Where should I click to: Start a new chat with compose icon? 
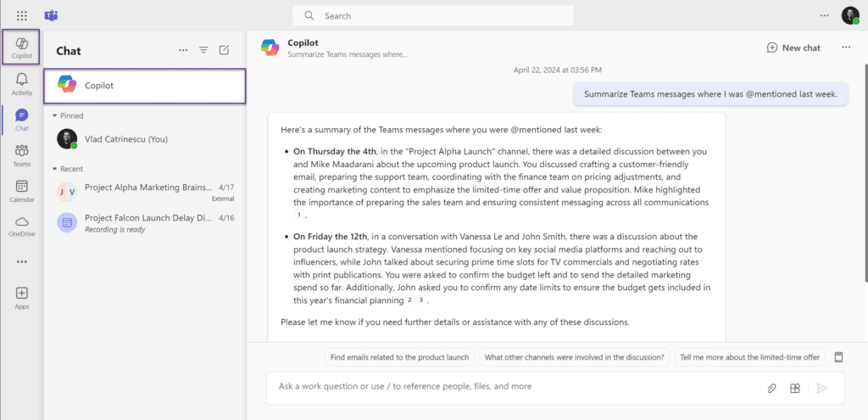(x=224, y=50)
